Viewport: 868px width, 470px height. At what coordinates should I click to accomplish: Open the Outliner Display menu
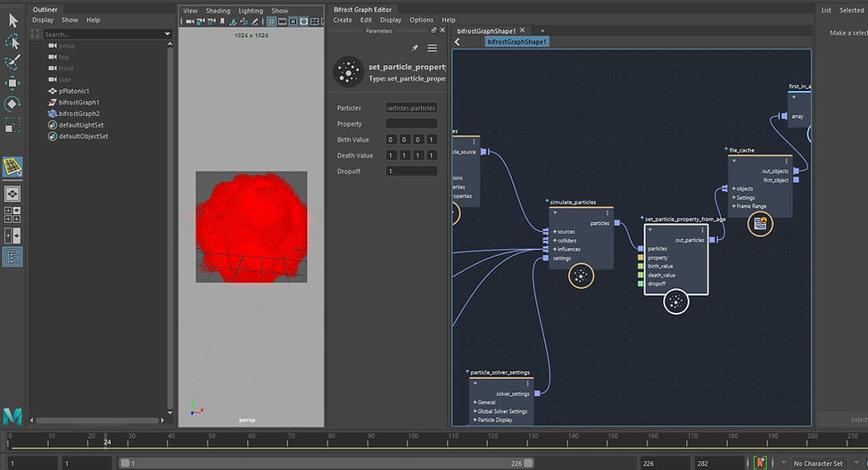click(43, 20)
